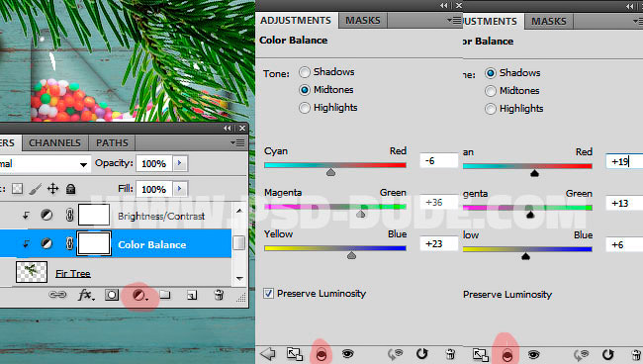Add a layer mask with the mask icon
This screenshot has height=364, width=643.
[x=112, y=295]
